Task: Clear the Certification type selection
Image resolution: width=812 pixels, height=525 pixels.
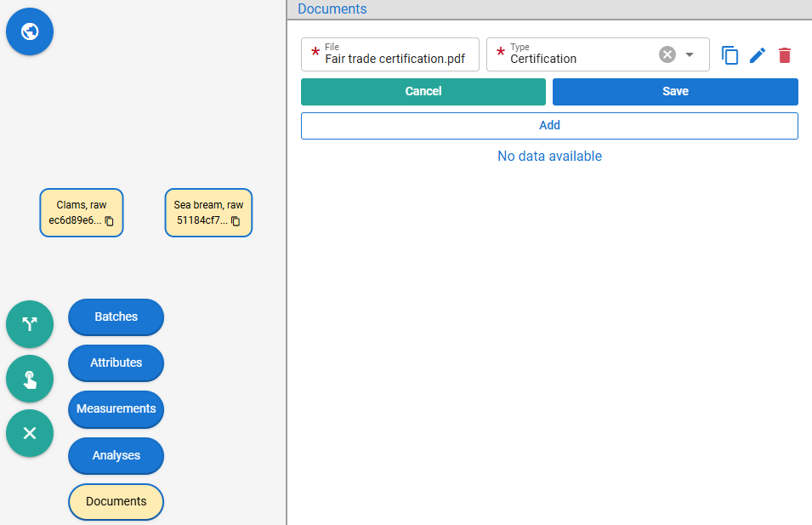Action: pyautogui.click(x=667, y=54)
